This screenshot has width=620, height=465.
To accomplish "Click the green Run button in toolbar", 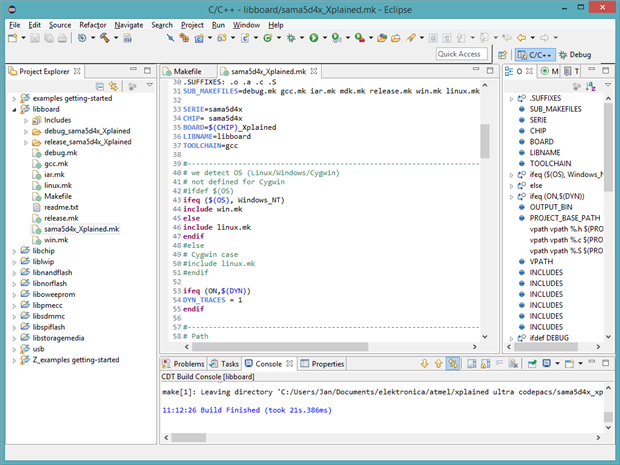I will tap(313, 38).
